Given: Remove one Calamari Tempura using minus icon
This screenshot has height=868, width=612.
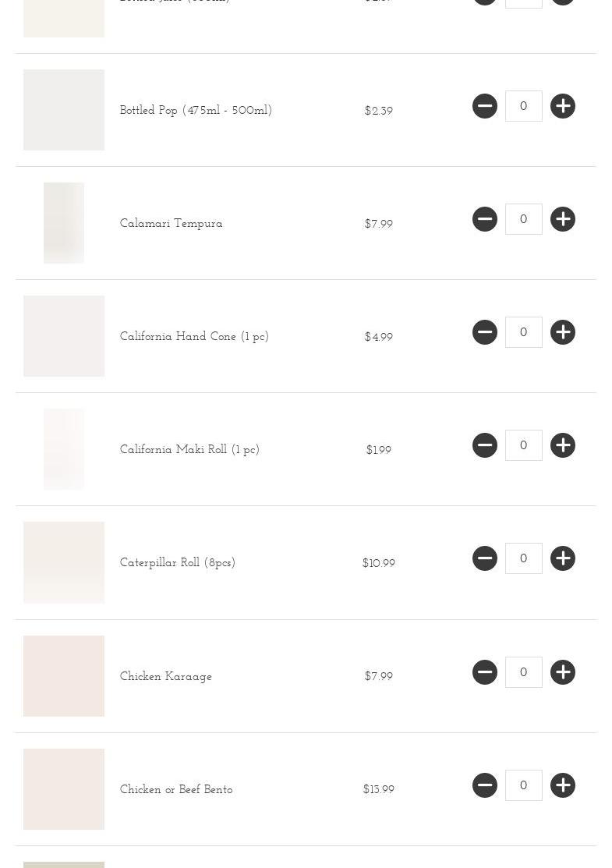Looking at the screenshot, I should [485, 219].
